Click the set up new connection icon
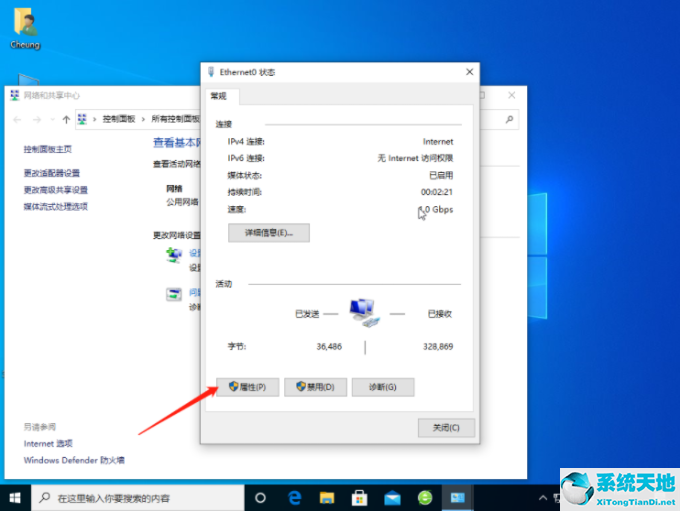 coord(174,255)
